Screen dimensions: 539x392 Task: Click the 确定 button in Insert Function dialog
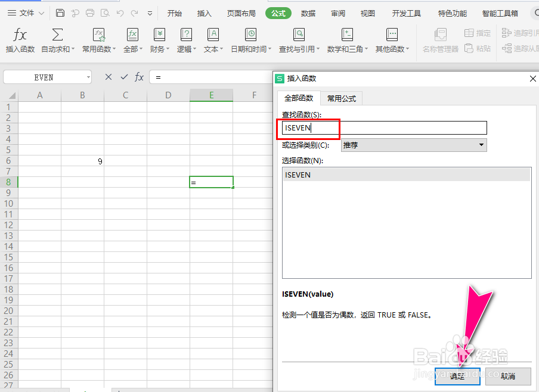click(457, 376)
